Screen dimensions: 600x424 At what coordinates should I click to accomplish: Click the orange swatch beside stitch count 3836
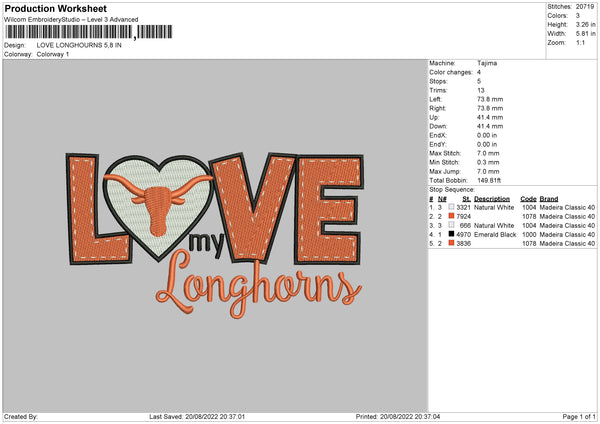tap(451, 243)
